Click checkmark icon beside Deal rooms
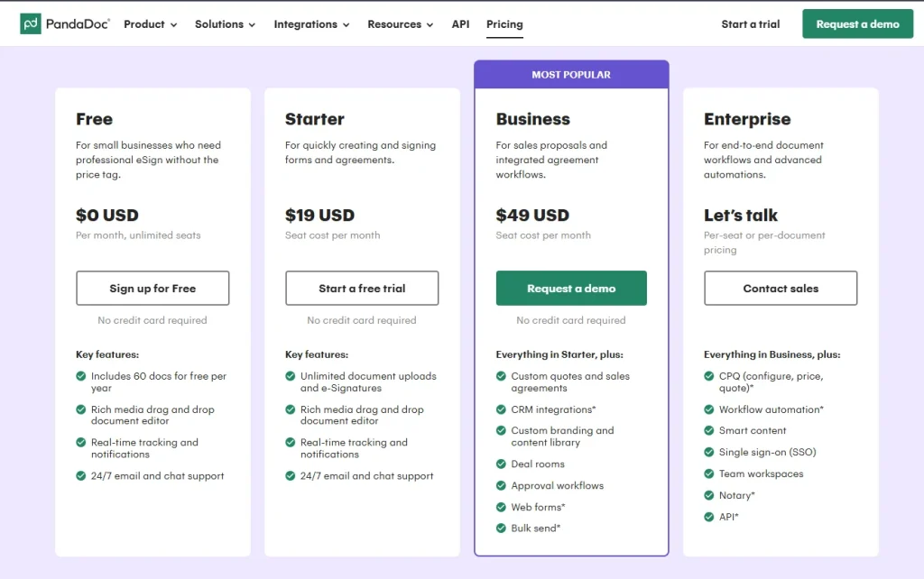924x579 pixels. [x=501, y=464]
